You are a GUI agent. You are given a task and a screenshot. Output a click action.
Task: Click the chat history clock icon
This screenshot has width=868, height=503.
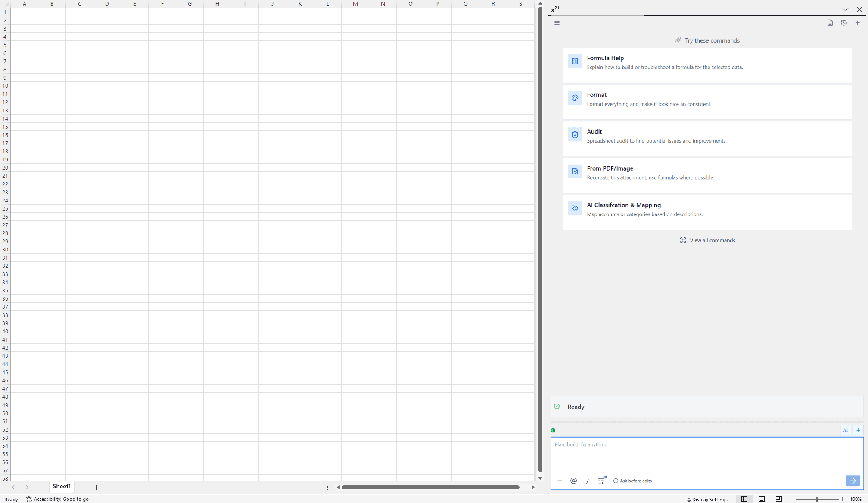pos(843,23)
